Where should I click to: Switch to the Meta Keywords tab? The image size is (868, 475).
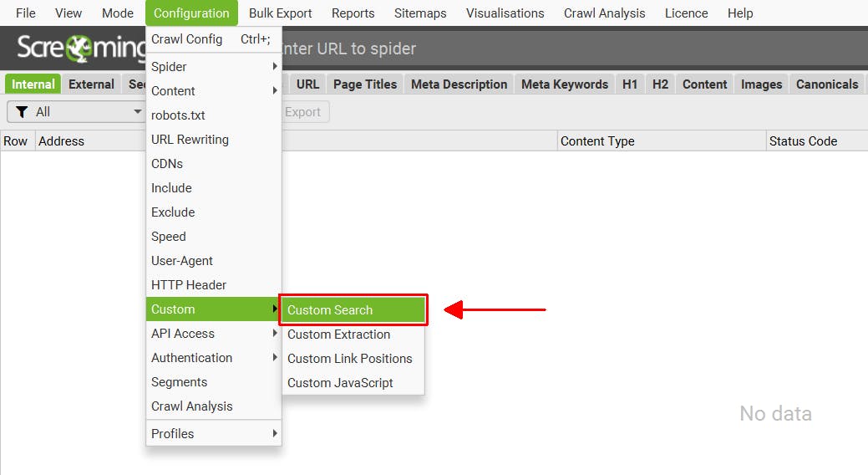(565, 84)
